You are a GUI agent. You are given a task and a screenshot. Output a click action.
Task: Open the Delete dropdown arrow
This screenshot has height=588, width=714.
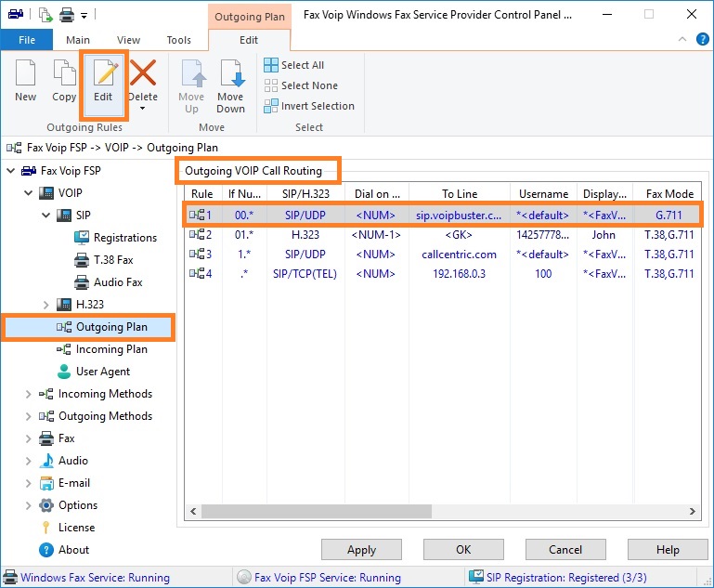point(143,109)
